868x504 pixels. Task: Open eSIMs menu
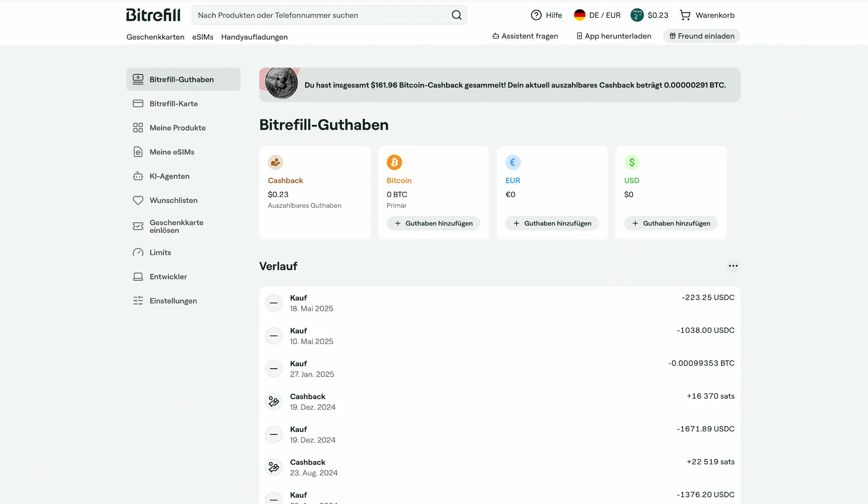(203, 37)
